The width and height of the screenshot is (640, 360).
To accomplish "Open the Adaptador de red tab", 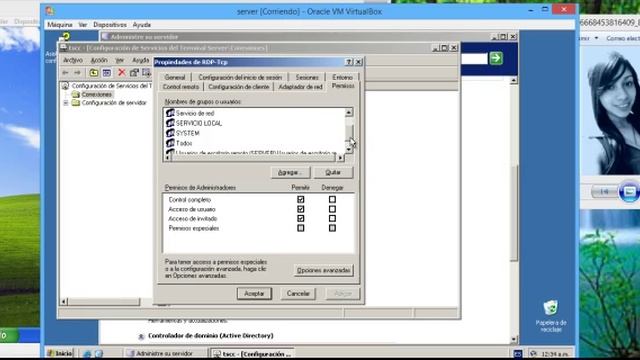I will [300, 87].
